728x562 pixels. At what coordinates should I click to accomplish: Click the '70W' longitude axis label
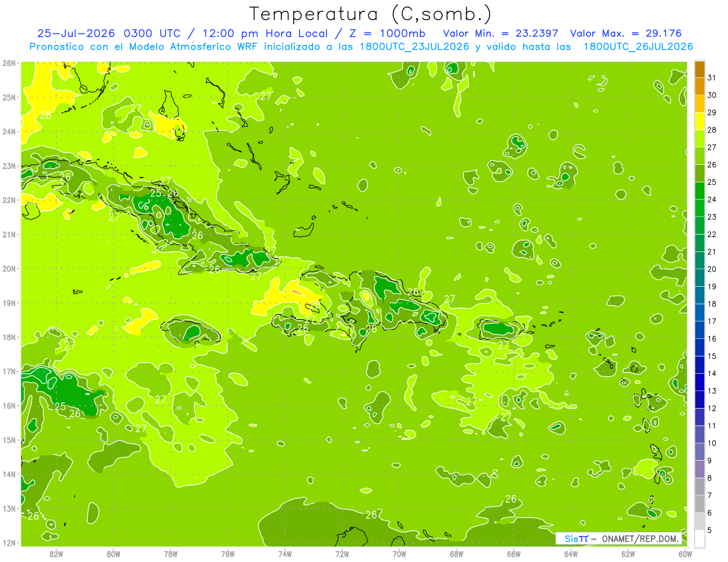[399, 554]
